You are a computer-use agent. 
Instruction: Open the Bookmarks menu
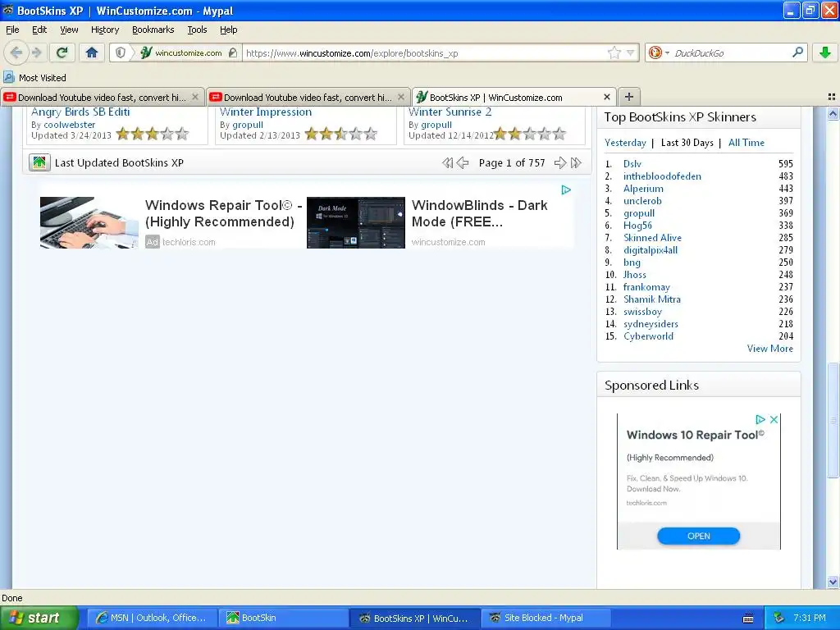point(153,30)
